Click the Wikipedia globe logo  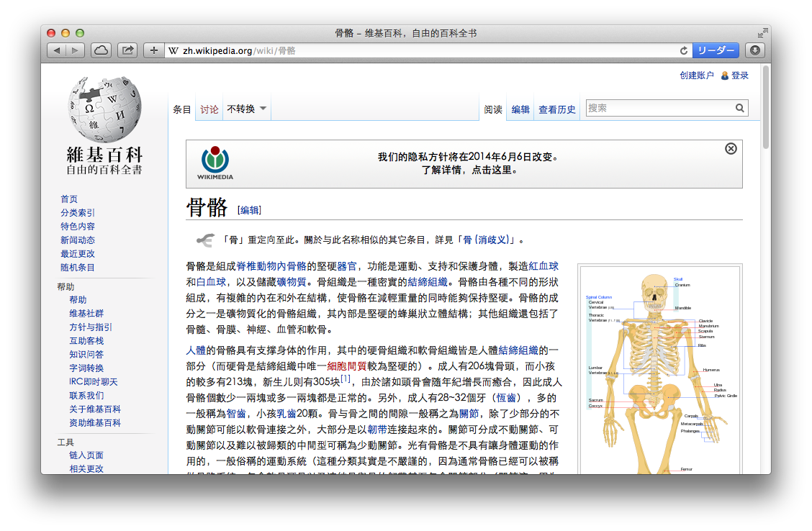[x=104, y=109]
